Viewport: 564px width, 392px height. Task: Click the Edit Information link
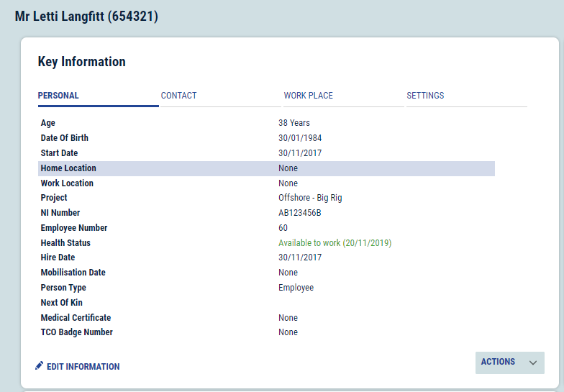pos(83,367)
